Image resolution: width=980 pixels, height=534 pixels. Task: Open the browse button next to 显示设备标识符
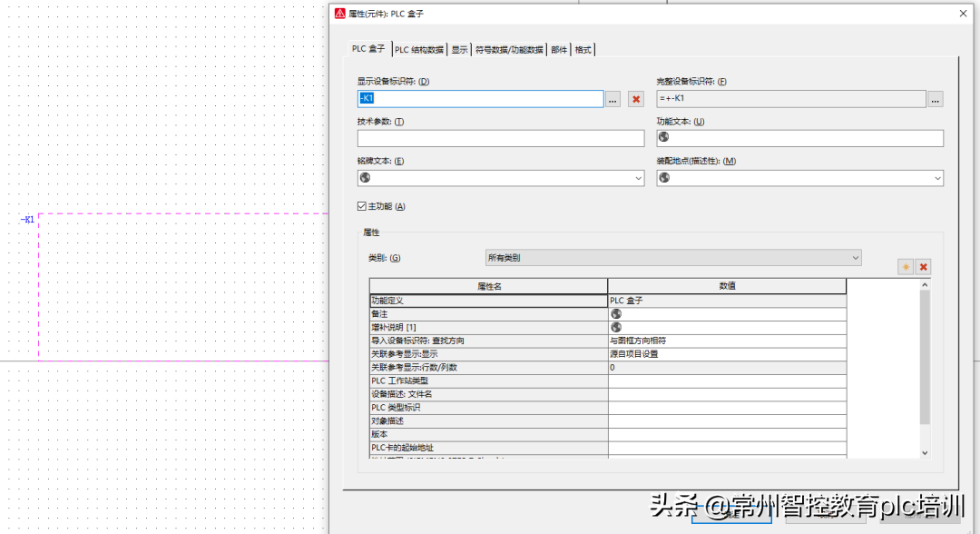click(613, 100)
